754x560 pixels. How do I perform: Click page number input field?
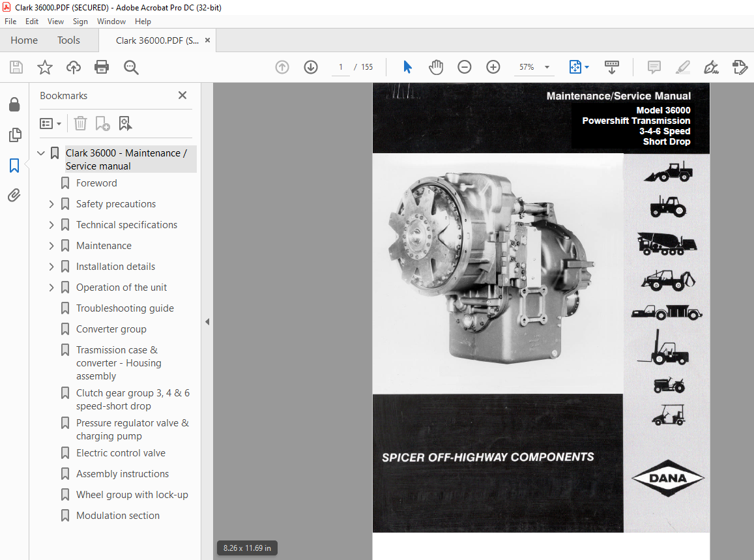point(340,67)
